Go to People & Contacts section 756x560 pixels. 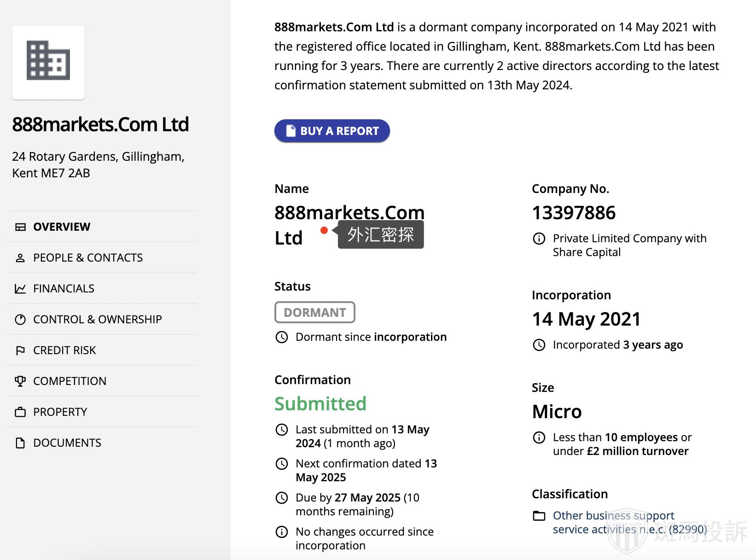[88, 258]
